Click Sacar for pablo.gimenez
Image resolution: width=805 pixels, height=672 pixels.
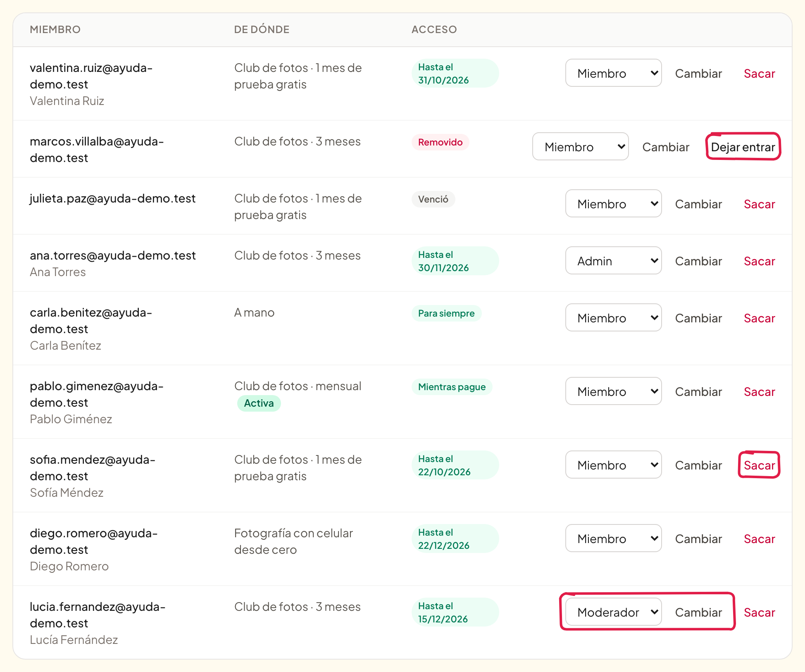point(759,392)
